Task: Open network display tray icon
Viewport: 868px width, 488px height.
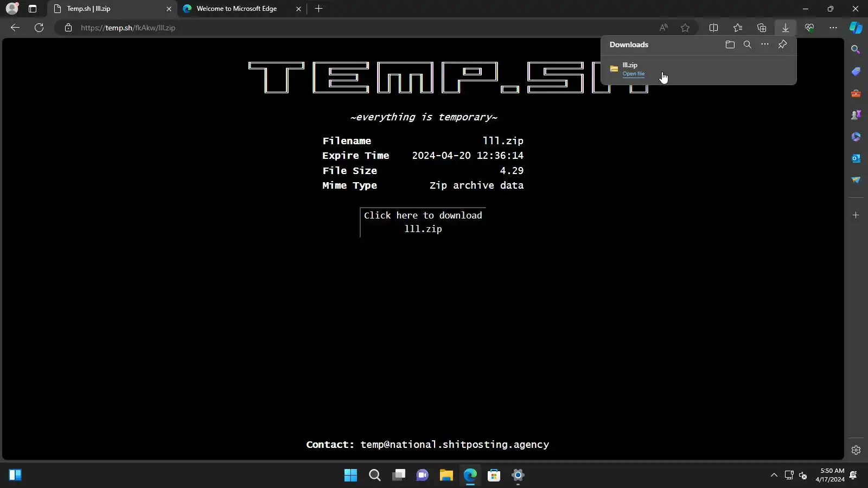Action: click(x=789, y=476)
